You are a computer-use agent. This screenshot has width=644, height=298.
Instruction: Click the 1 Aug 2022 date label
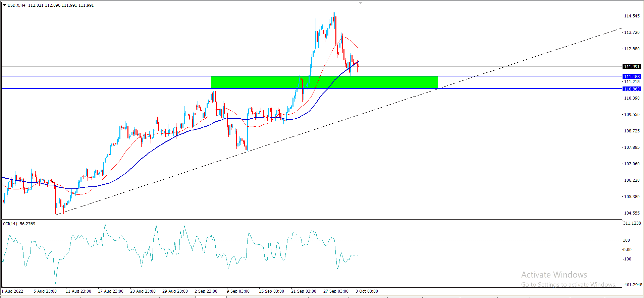click(x=12, y=291)
